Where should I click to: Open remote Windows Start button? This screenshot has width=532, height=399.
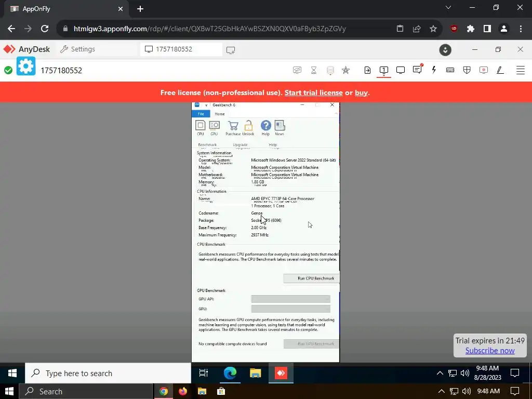[12, 373]
